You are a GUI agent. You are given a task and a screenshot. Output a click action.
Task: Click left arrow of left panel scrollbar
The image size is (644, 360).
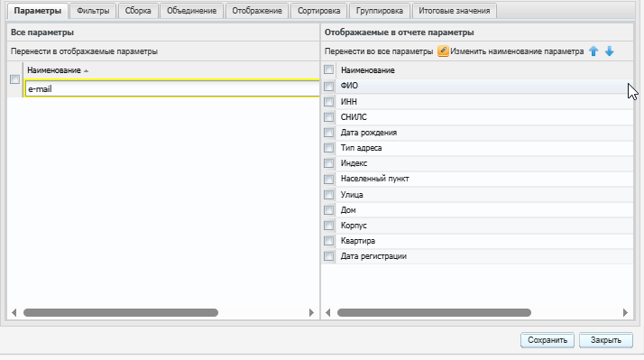point(14,313)
